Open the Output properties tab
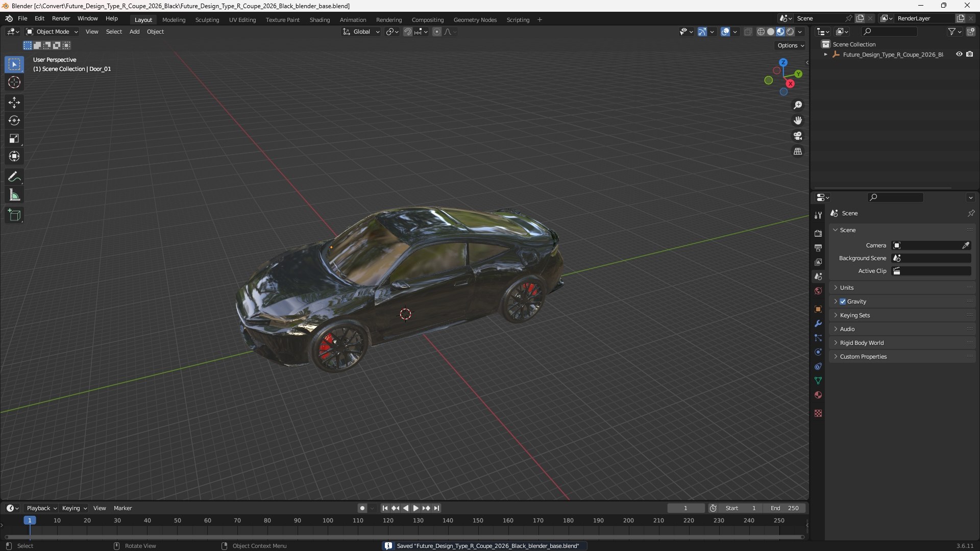Viewport: 980px width, 551px height. 818,247
